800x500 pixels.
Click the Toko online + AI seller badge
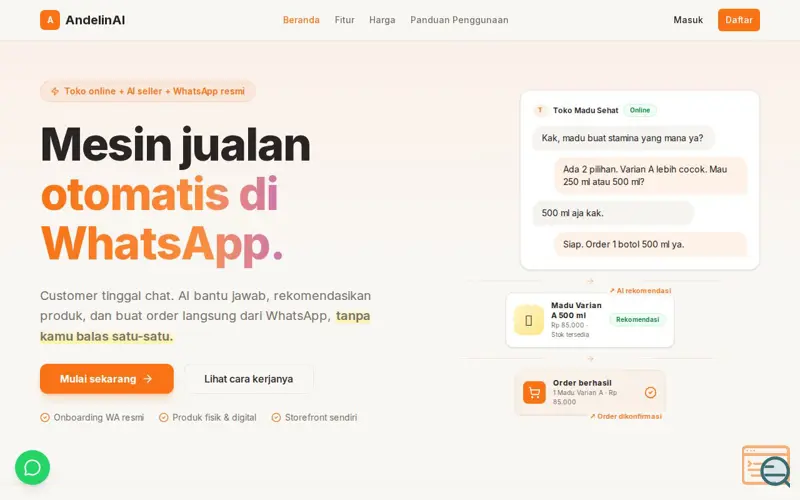click(147, 91)
